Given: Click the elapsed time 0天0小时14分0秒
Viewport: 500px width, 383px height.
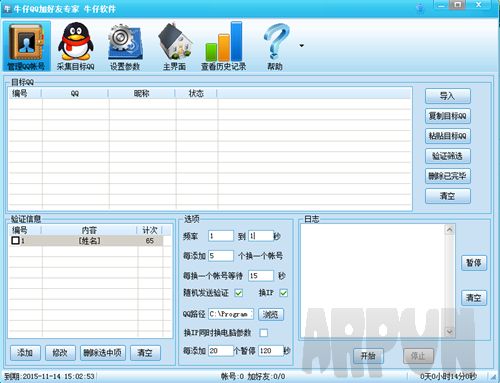Looking at the screenshot, I should (448, 376).
